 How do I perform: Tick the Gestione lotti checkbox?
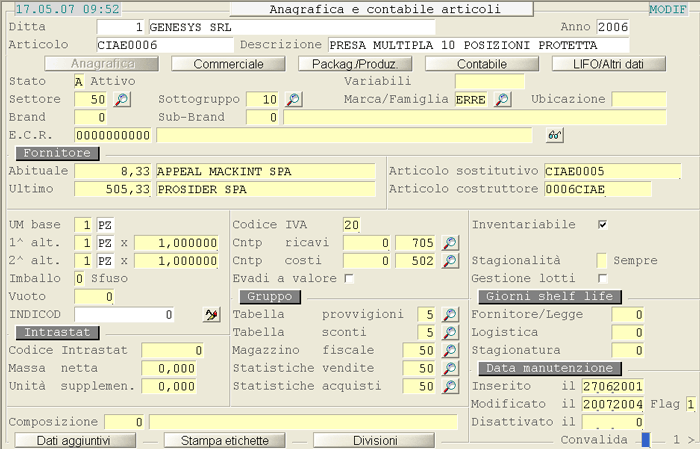602,278
